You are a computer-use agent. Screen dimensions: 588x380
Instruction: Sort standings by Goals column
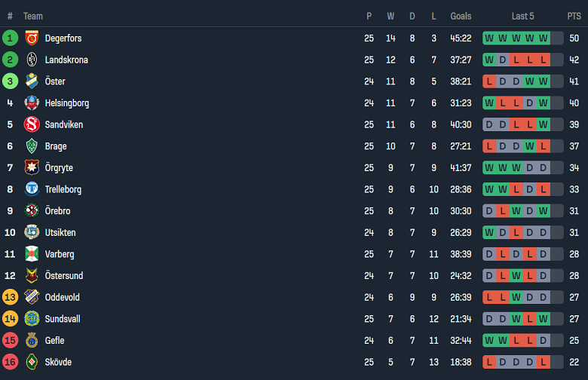coord(461,16)
